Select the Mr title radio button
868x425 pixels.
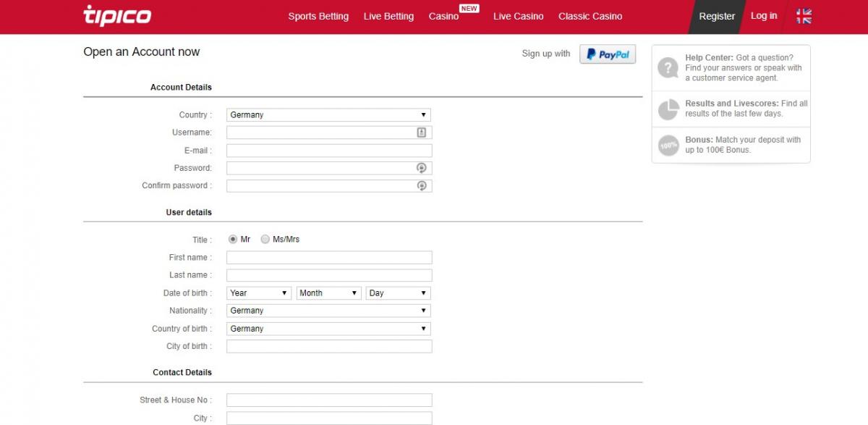[x=233, y=239]
